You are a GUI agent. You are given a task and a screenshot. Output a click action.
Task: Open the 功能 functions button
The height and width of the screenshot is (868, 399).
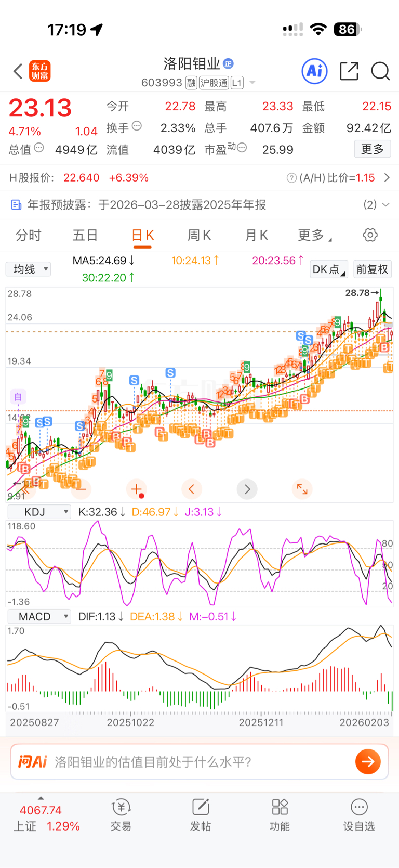coord(280,815)
